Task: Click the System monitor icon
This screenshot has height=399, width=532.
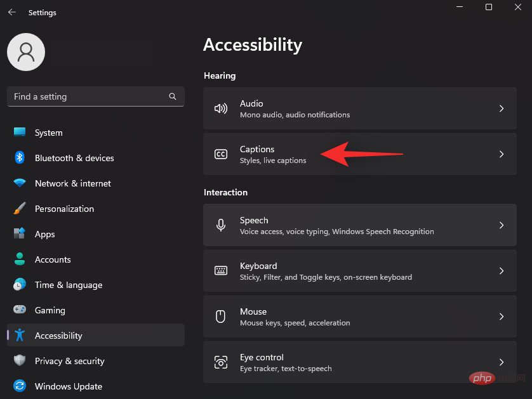Action: pyautogui.click(x=20, y=132)
